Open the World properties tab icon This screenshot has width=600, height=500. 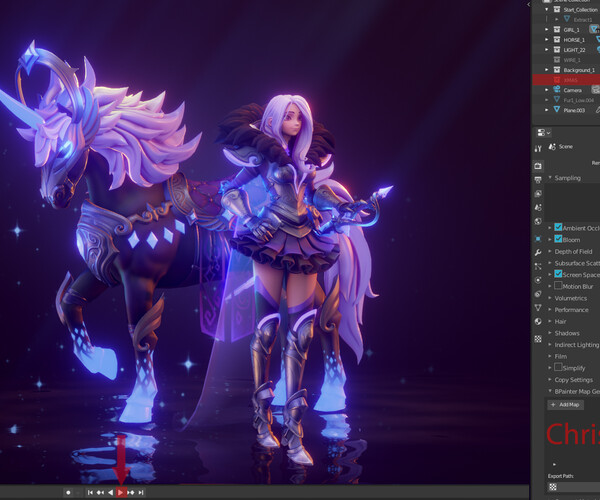coord(538,221)
